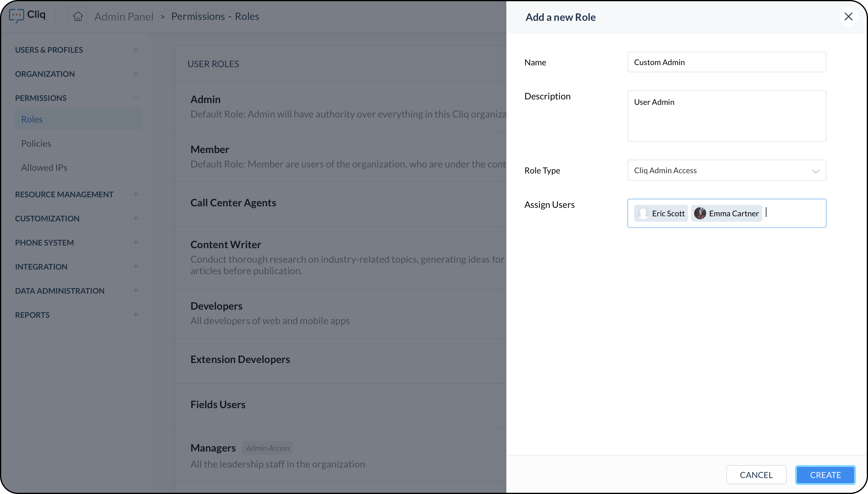868x494 pixels.
Task: Expand the Integration plus icon
Action: pos(136,266)
